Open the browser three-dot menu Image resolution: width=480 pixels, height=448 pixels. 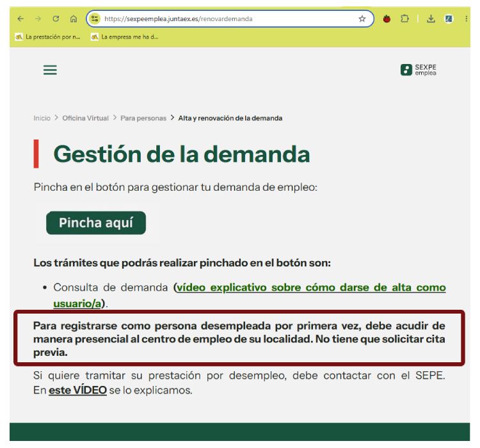click(466, 19)
